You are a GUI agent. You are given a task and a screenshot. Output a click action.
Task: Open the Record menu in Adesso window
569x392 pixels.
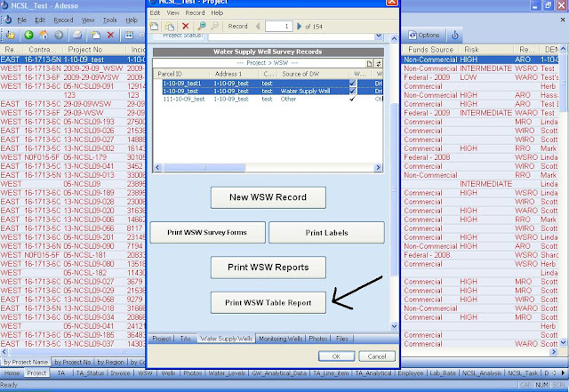pos(63,20)
